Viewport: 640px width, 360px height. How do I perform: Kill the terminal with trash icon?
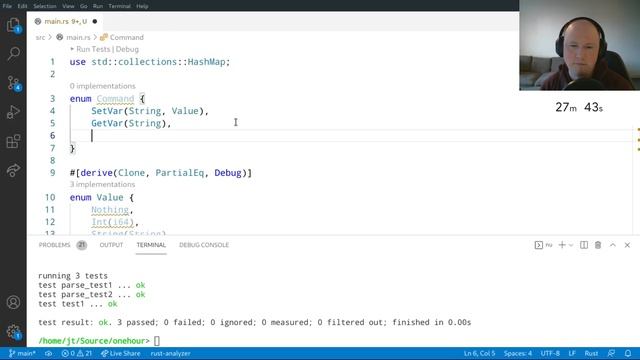(x=598, y=245)
